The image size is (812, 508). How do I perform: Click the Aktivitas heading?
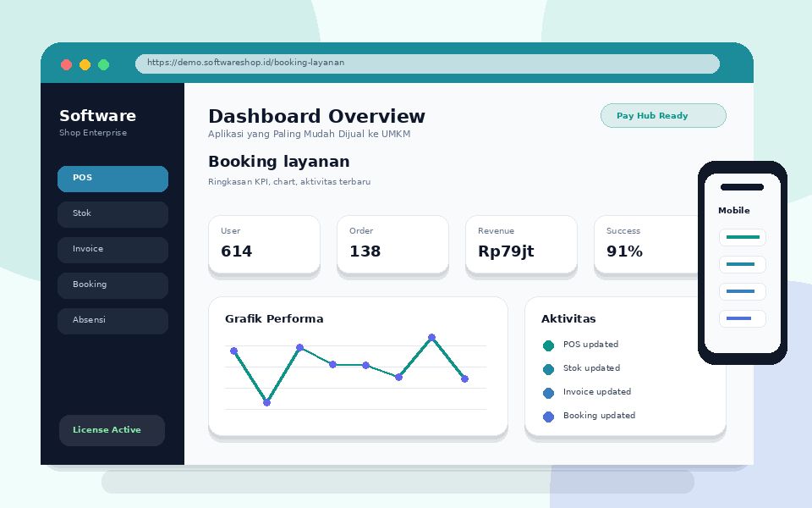(x=568, y=319)
